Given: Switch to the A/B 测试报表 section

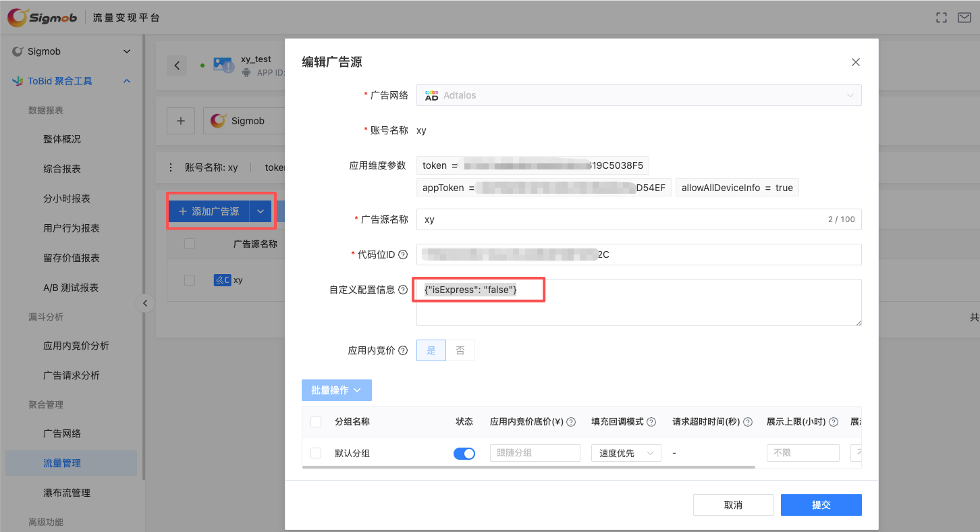Looking at the screenshot, I should [x=71, y=287].
